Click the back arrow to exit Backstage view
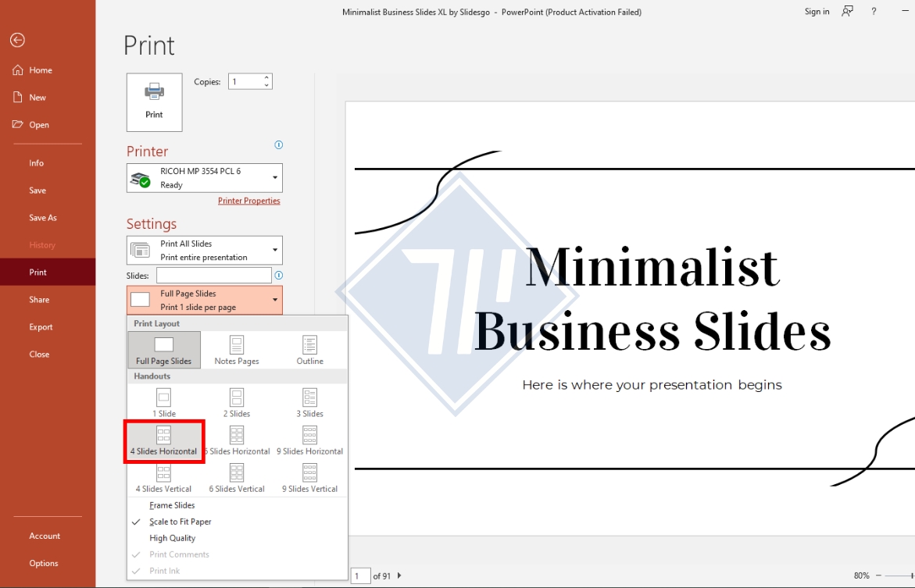The height and width of the screenshot is (588, 915). click(x=17, y=40)
